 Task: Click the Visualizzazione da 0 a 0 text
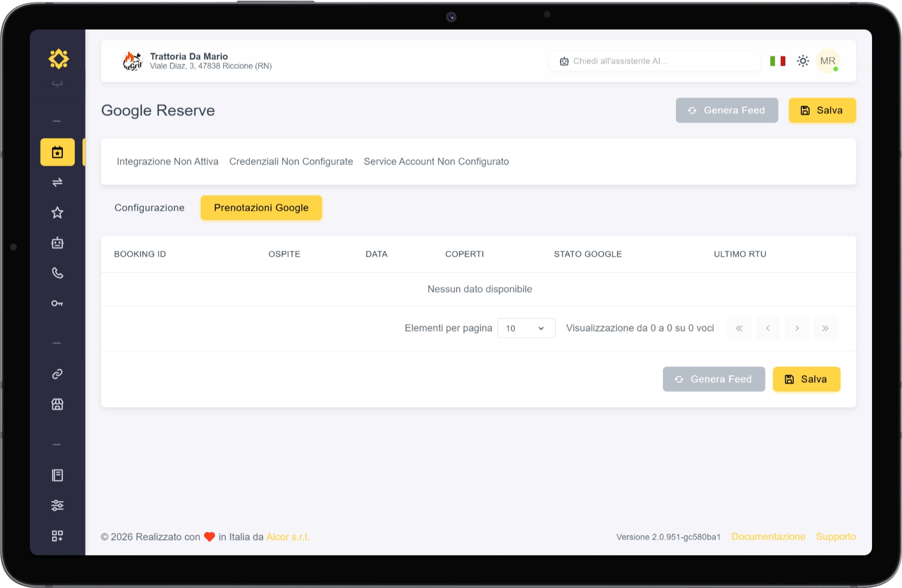(640, 328)
